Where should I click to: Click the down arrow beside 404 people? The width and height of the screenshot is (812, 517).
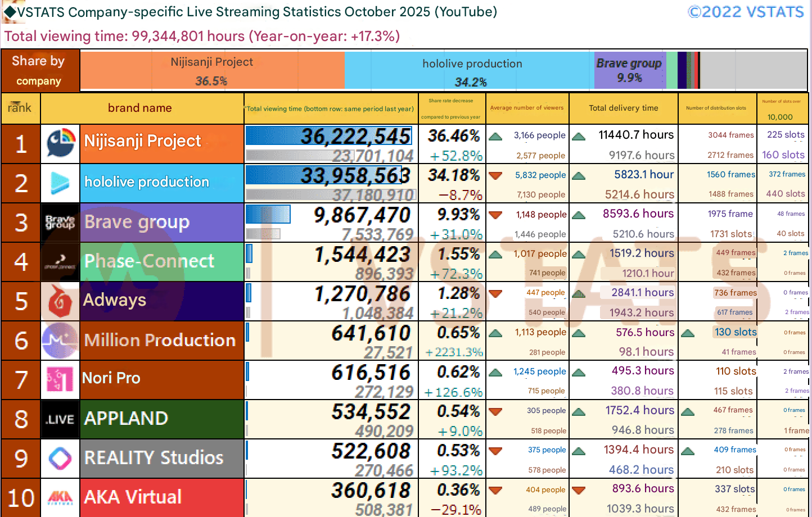pos(495,490)
